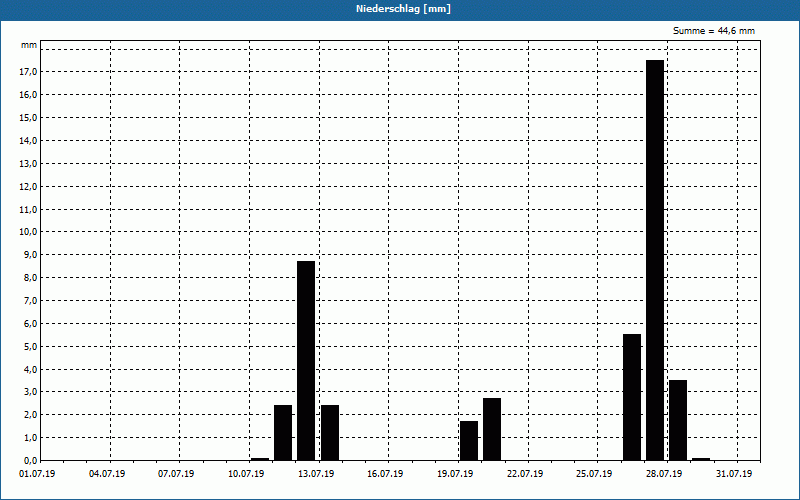This screenshot has height=500, width=800.
Task: Click the 'Niederschlag [mm]' chart title
Action: (403, 9)
